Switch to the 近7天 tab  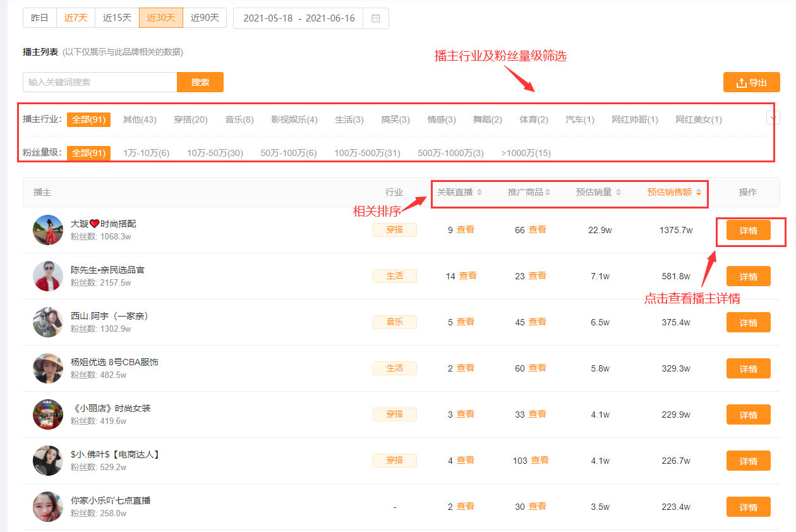coord(76,18)
